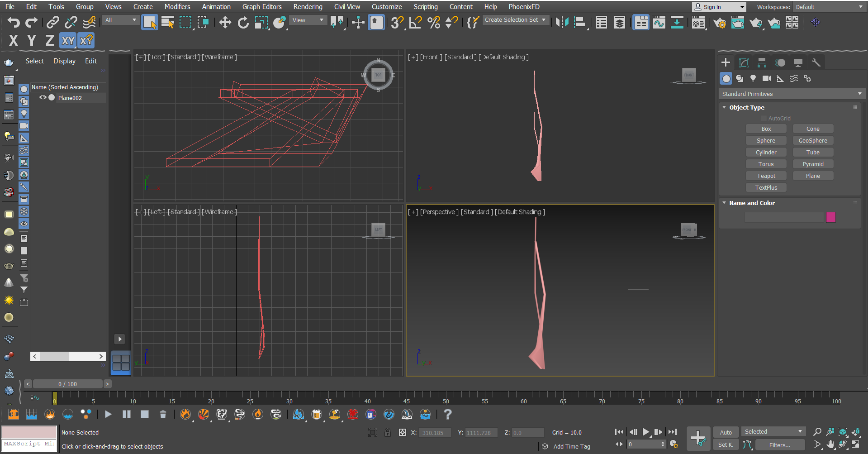Viewport: 868px width, 454px height.
Task: Open the Modify panel tab
Action: (744, 62)
